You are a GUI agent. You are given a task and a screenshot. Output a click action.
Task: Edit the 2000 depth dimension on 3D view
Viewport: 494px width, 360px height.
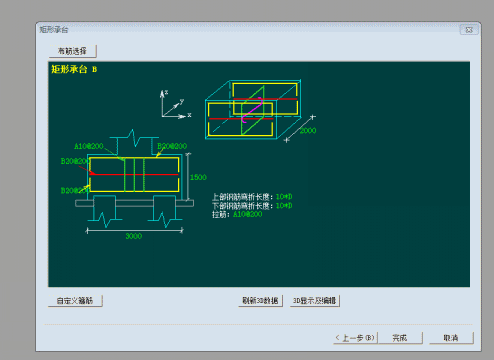tap(308, 130)
